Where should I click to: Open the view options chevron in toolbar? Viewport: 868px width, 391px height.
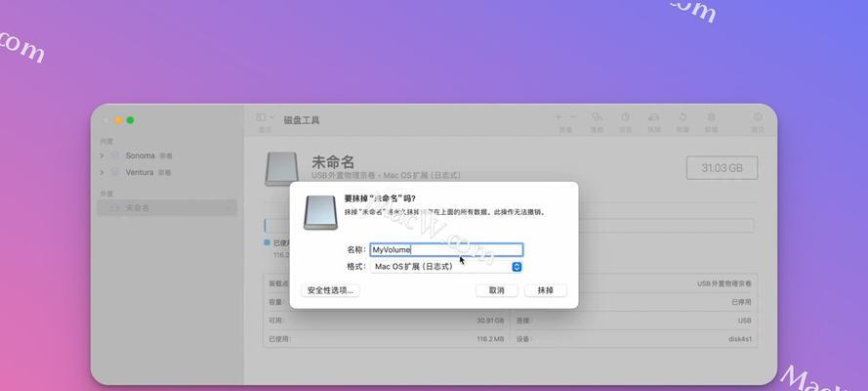tap(271, 117)
